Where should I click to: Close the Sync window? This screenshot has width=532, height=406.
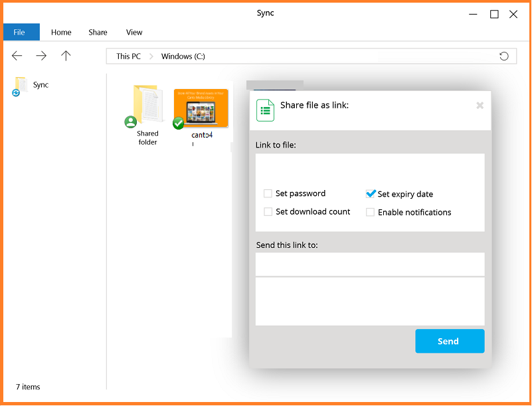(x=513, y=14)
